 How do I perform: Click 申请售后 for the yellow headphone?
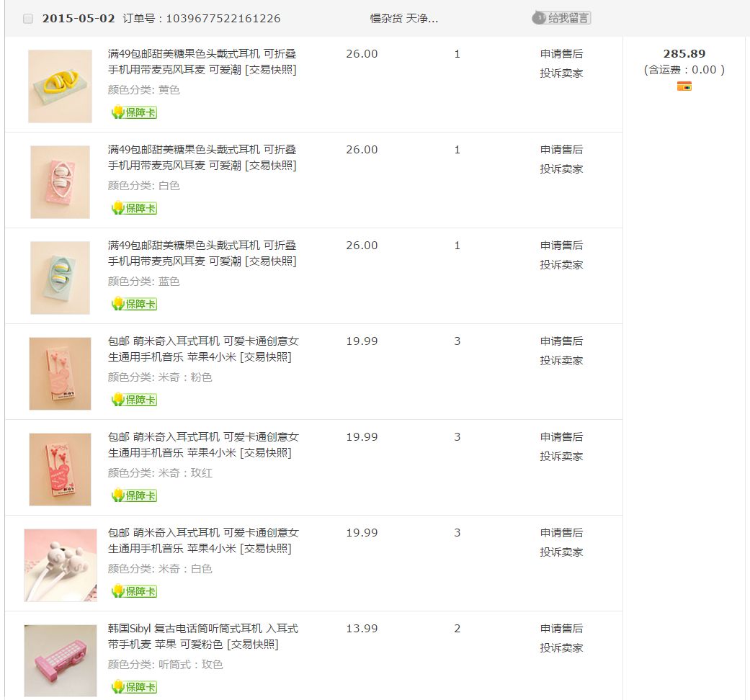[x=561, y=54]
